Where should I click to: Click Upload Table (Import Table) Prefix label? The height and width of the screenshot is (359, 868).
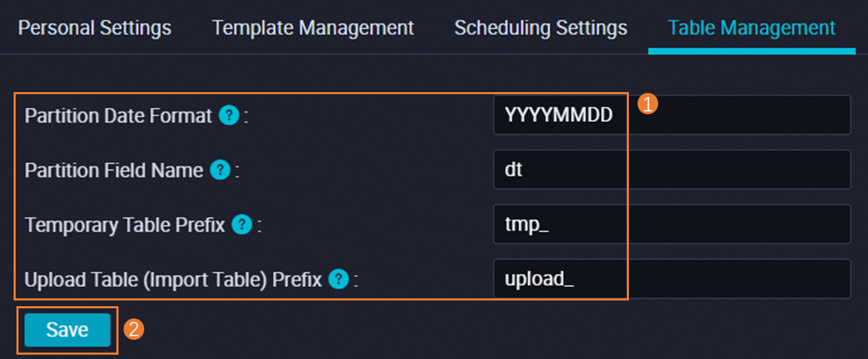tap(173, 280)
